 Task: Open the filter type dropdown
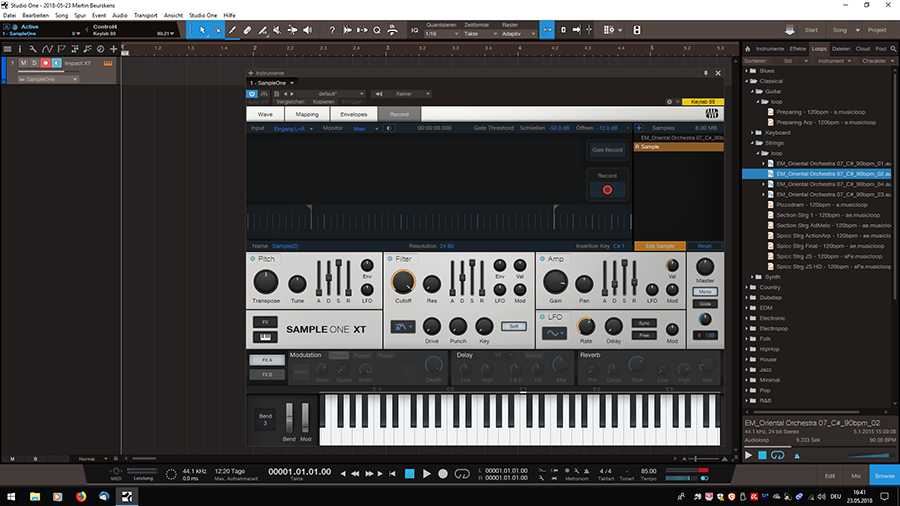(x=403, y=327)
